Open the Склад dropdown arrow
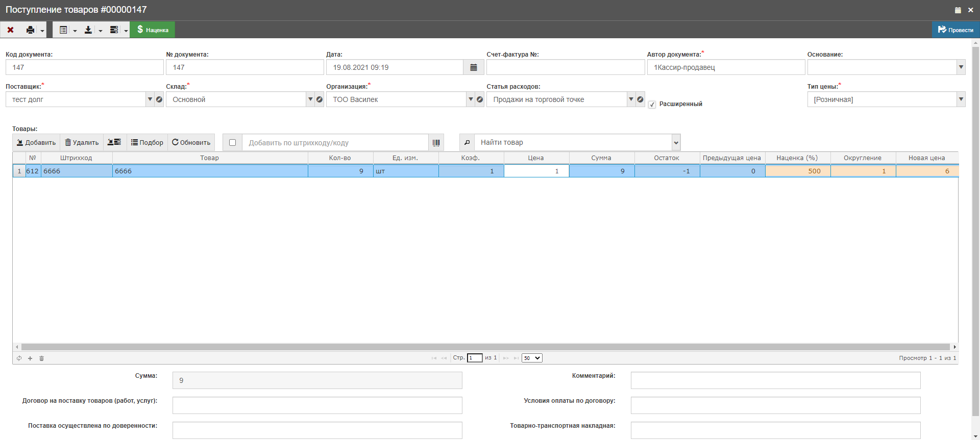This screenshot has height=440, width=980. [x=310, y=99]
